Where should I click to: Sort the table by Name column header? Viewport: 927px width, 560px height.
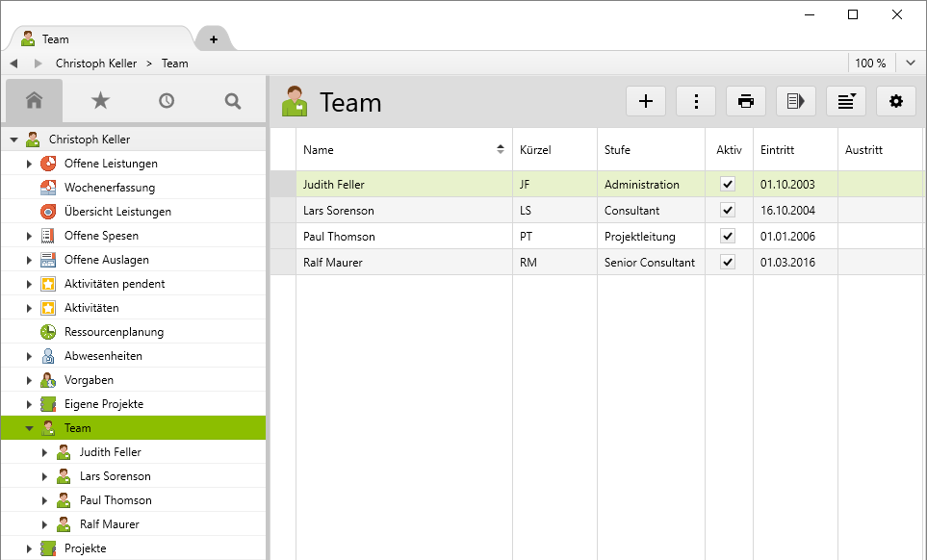(x=404, y=150)
